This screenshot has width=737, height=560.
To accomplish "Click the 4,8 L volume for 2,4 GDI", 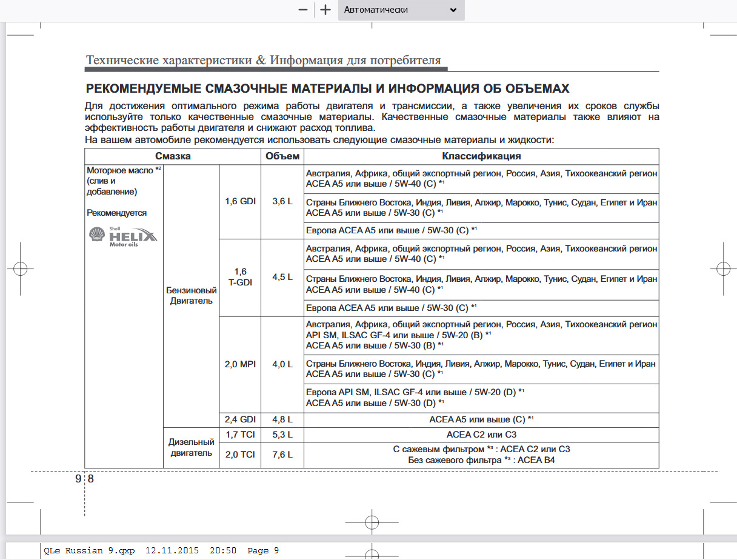I will (282, 419).
